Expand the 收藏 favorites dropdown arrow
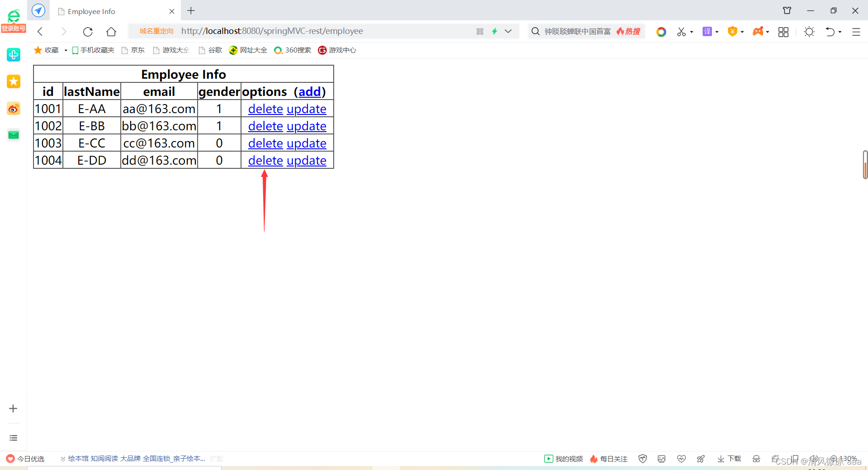This screenshot has height=470, width=868. pos(66,50)
